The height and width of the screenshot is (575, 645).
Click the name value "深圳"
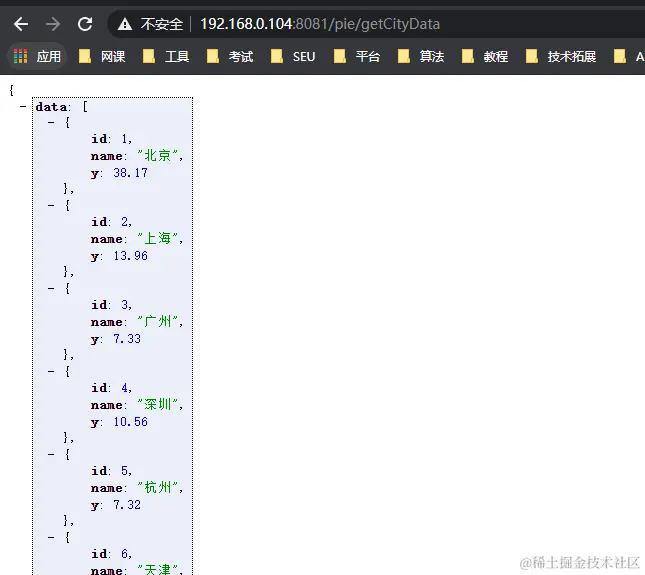[158, 404]
